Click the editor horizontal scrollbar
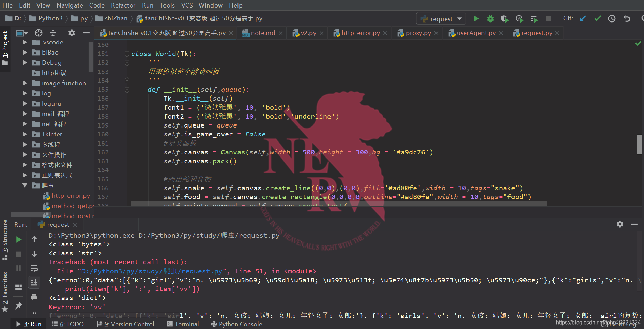The width and height of the screenshot is (644, 329). (x=339, y=204)
